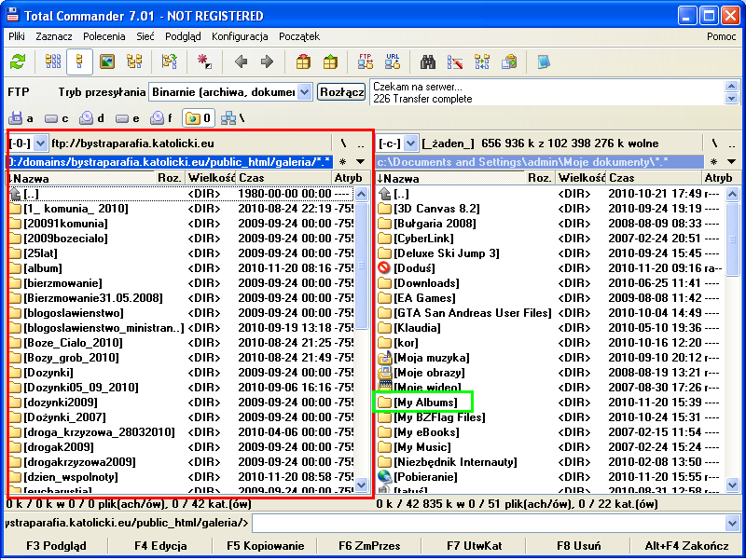
Task: Open the Polecenia menu
Action: point(104,36)
